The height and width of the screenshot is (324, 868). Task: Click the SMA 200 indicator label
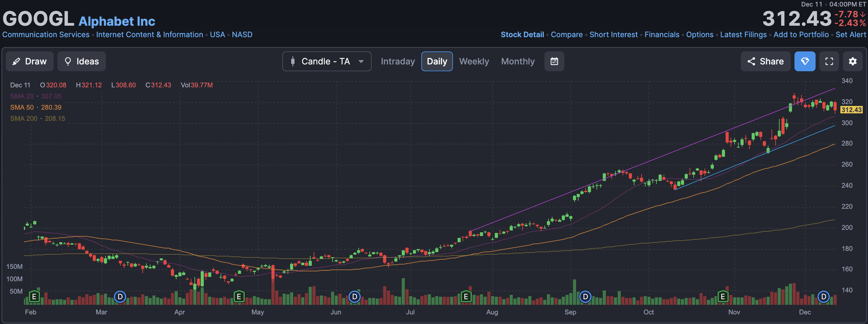24,118
